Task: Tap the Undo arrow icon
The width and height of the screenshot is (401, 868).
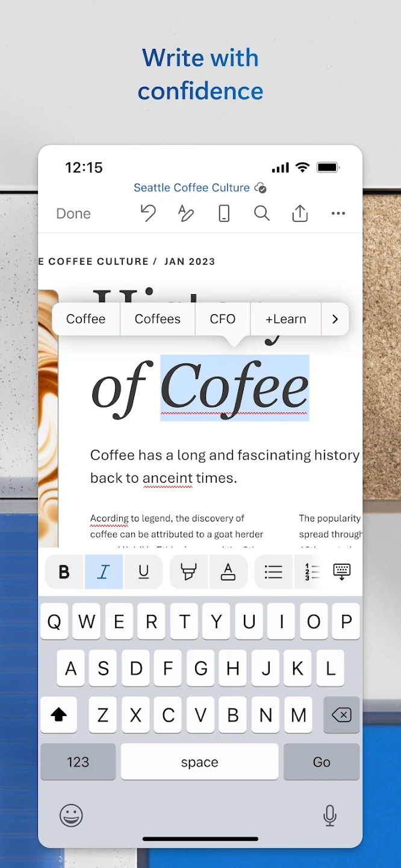Action: (x=148, y=213)
